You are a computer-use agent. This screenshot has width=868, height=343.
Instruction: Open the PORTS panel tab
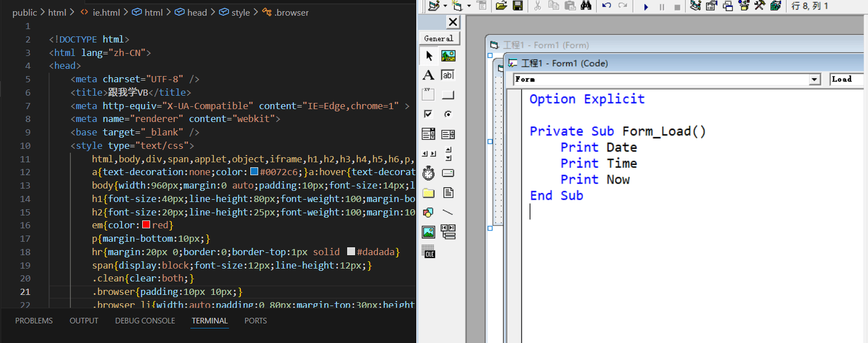(x=255, y=321)
